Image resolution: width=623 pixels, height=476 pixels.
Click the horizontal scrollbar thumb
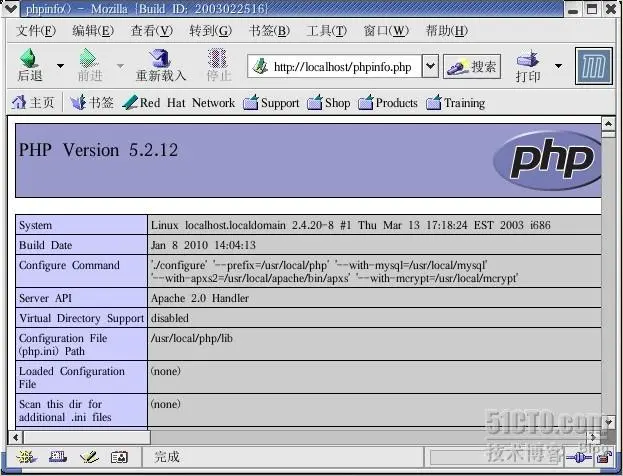click(87, 437)
